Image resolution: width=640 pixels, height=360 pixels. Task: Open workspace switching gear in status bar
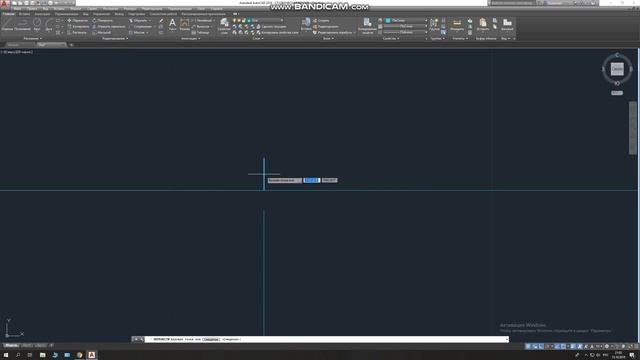pyautogui.click(x=607, y=346)
